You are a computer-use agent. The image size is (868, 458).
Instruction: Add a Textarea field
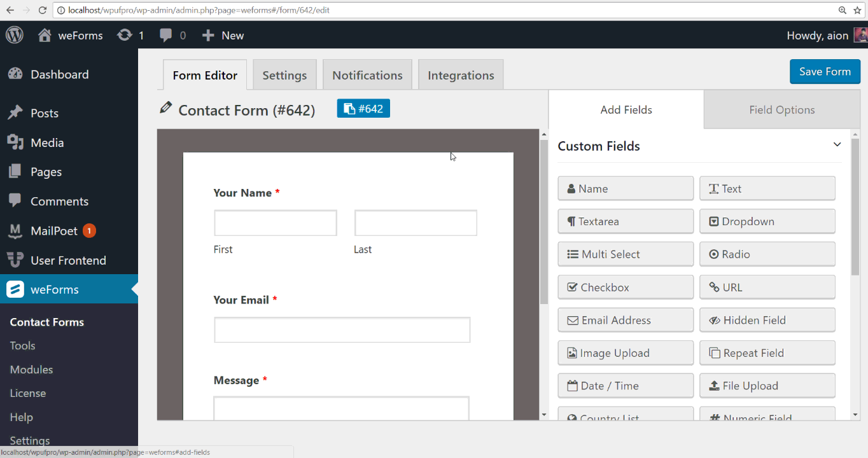point(626,221)
